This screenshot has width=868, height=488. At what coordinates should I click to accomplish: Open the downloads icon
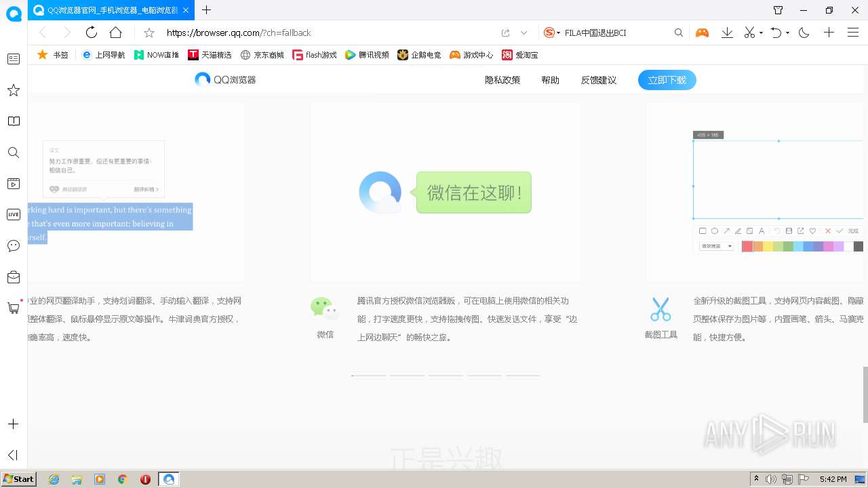pyautogui.click(x=727, y=33)
